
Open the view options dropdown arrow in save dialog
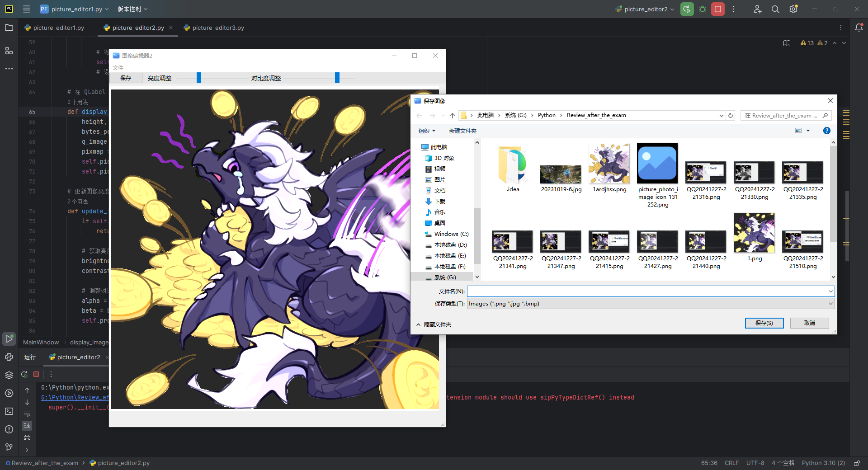tap(808, 131)
